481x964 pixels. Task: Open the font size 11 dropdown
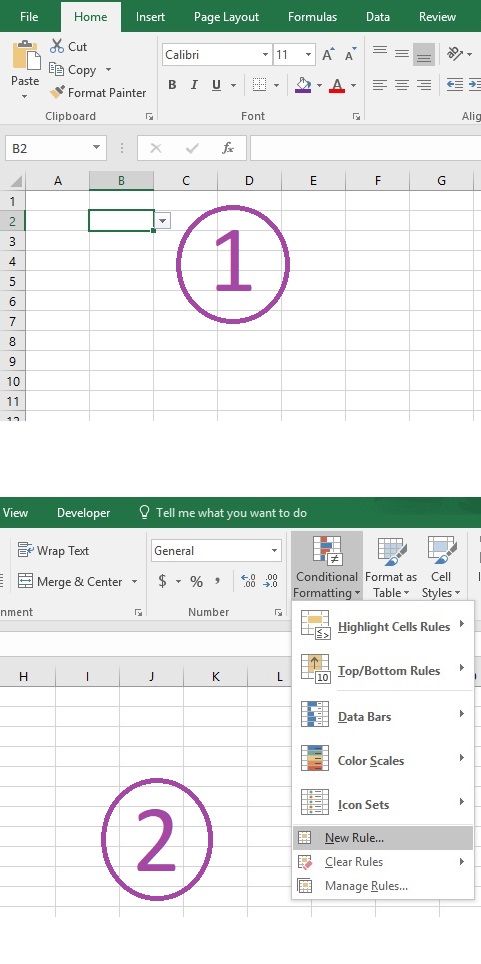click(x=309, y=55)
